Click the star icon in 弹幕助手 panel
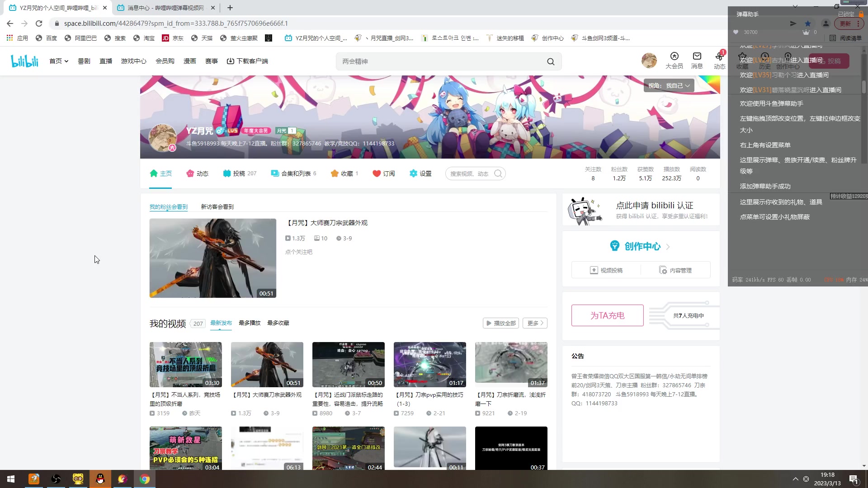This screenshot has width=868, height=488. [807, 23]
